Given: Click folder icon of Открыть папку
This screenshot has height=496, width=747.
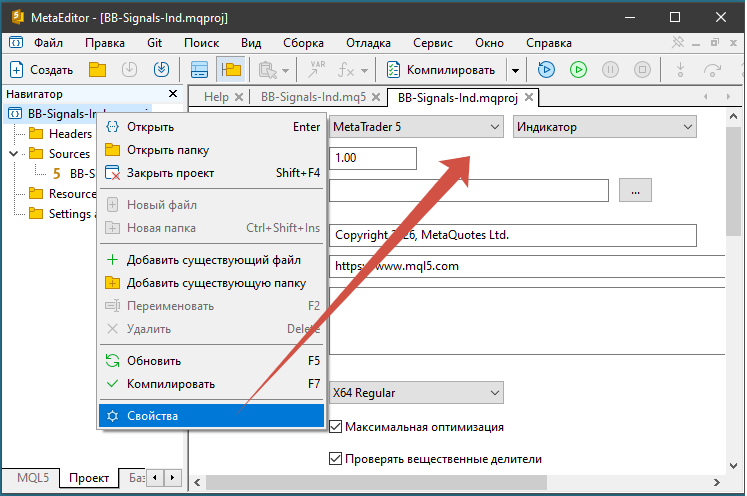Looking at the screenshot, I should [x=112, y=150].
